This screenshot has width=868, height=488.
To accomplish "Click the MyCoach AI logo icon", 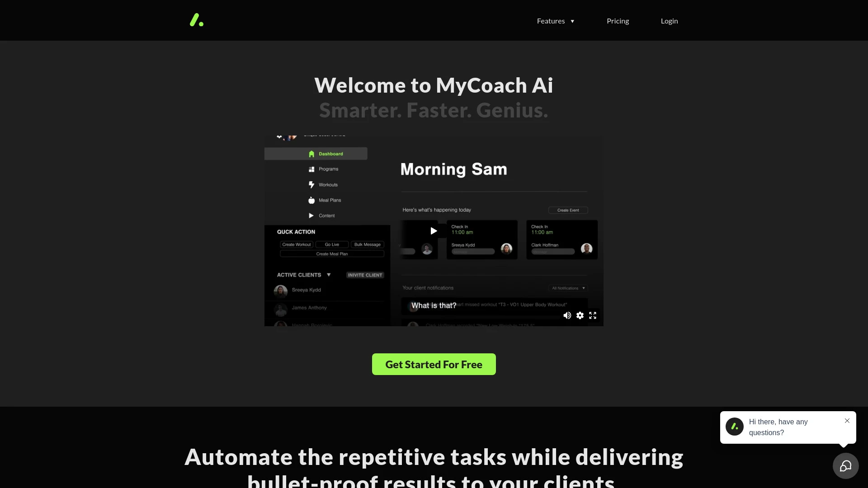I will click(197, 20).
